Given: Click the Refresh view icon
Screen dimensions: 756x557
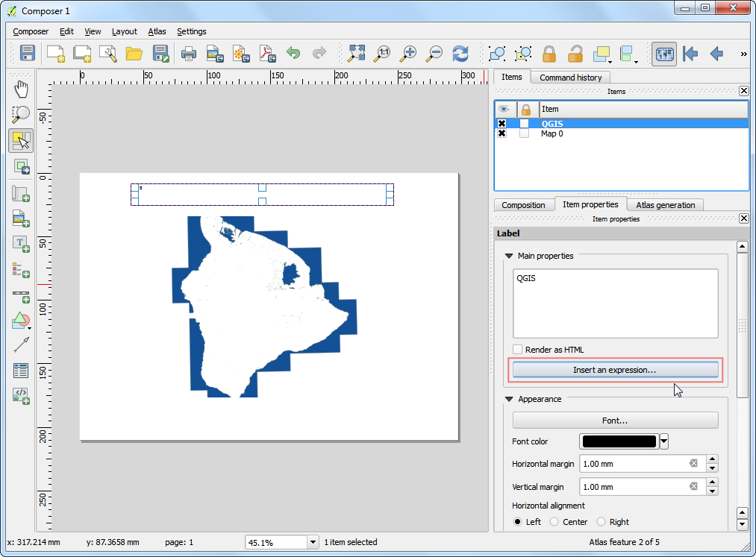Looking at the screenshot, I should pos(460,53).
